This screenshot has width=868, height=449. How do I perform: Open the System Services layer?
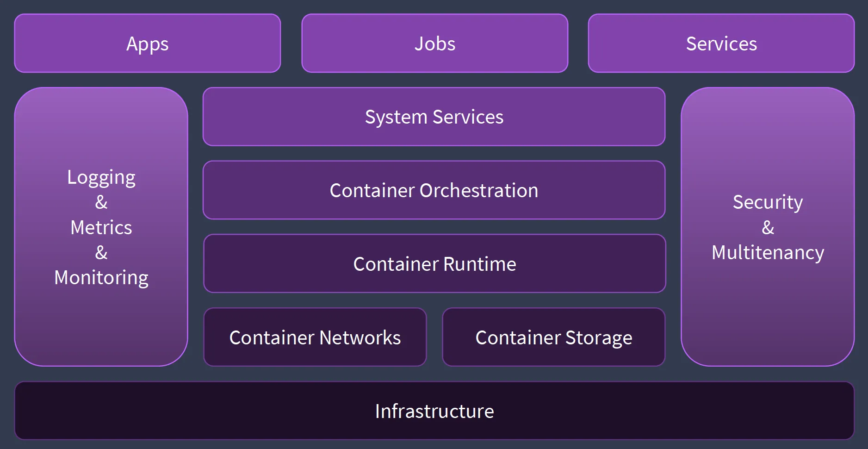(x=434, y=117)
